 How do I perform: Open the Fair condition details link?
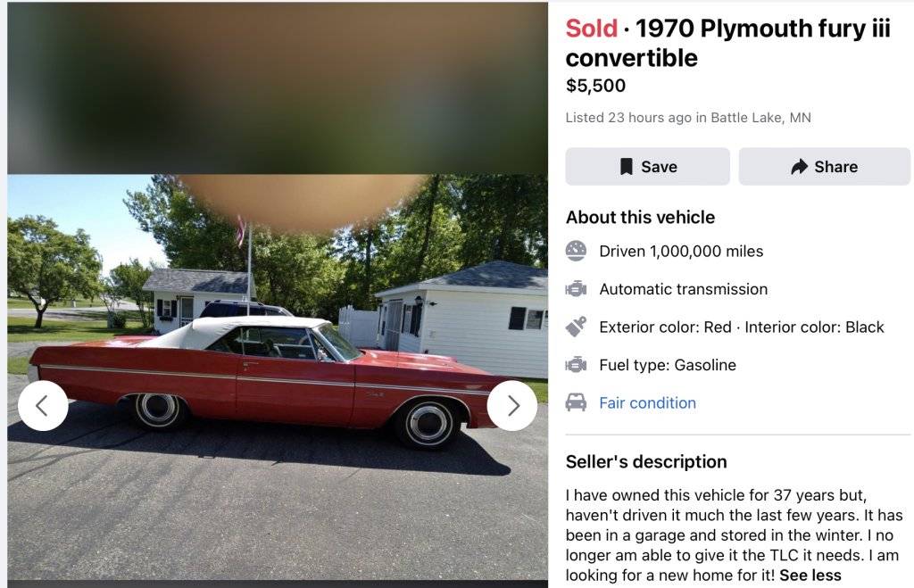tap(646, 402)
